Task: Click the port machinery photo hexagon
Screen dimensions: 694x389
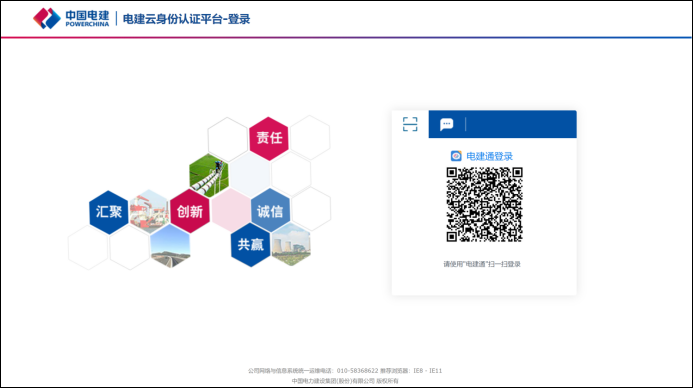Action: point(149,212)
